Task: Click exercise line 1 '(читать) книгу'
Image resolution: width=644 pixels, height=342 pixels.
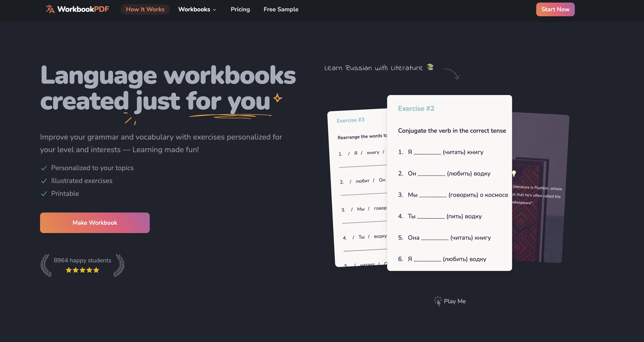Action: 441,152
